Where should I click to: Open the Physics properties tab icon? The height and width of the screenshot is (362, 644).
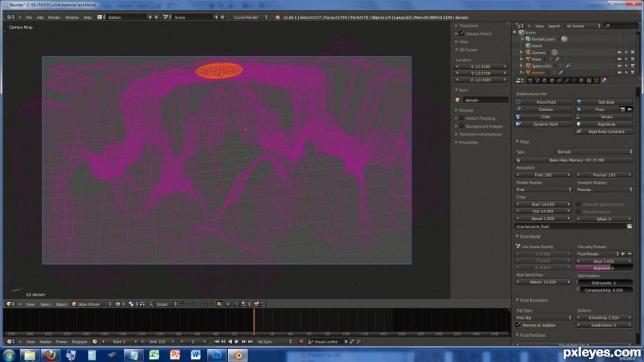[x=604, y=81]
